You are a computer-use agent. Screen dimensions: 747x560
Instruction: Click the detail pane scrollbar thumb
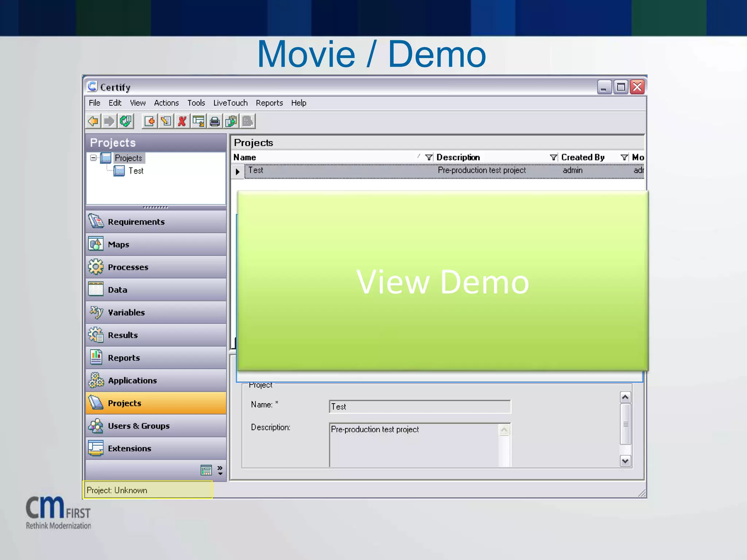tap(625, 424)
